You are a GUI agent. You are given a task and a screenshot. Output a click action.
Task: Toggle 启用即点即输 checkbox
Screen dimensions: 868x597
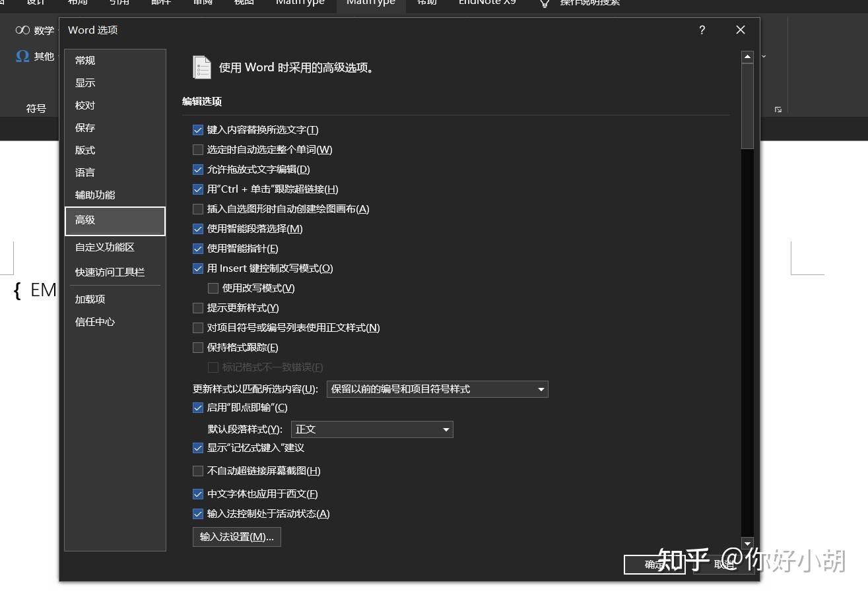point(198,408)
